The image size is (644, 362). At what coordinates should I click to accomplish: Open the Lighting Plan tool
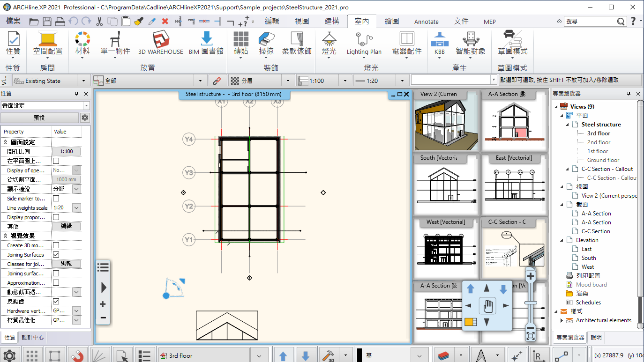364,39
